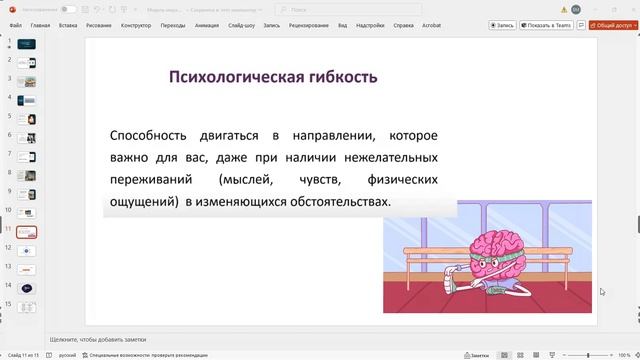Click the русский language indicator
The image size is (640, 360).
point(67,355)
